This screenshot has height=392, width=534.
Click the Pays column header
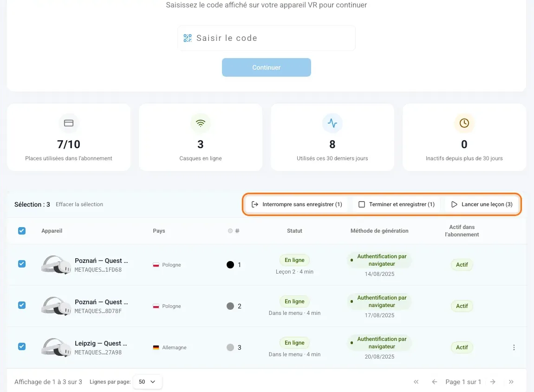[x=159, y=231]
